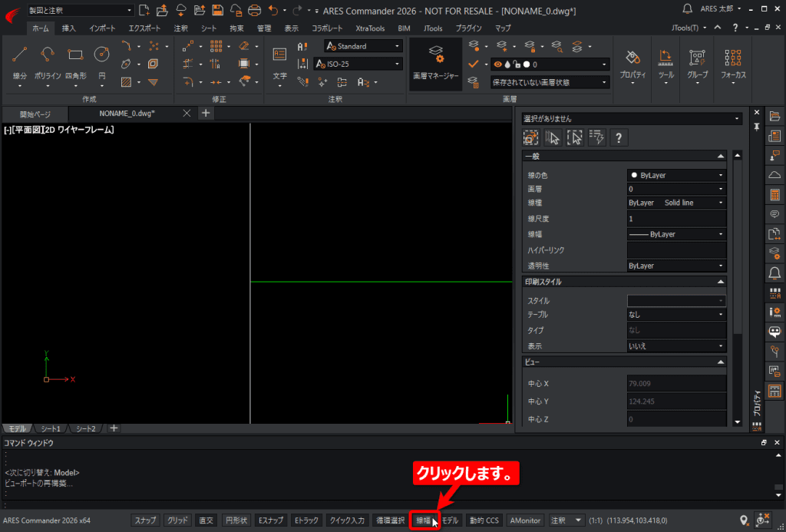Click the ハイパーリンク input field
Image resolution: width=786 pixels, height=532 pixels.
pos(677,249)
